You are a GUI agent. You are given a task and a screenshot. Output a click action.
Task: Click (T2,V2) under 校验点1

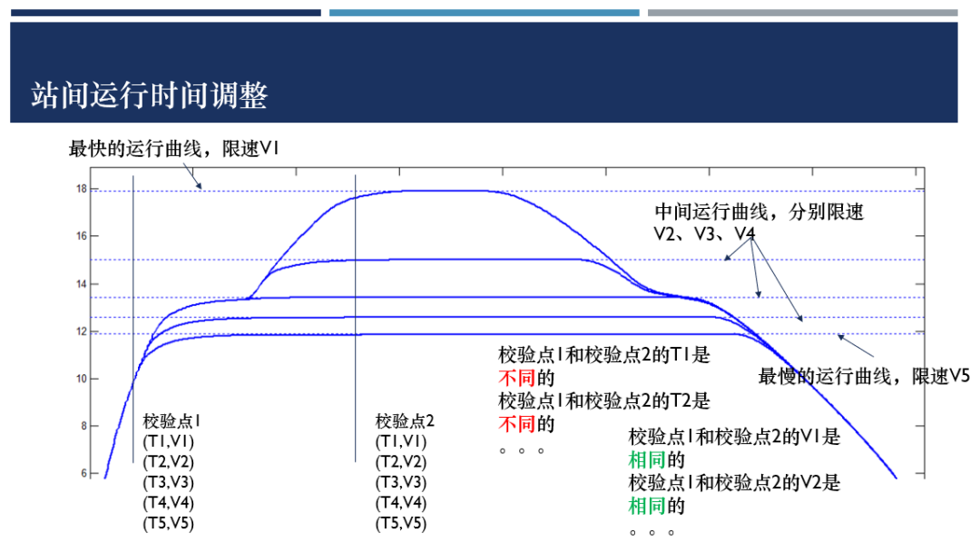pyautogui.click(x=168, y=462)
